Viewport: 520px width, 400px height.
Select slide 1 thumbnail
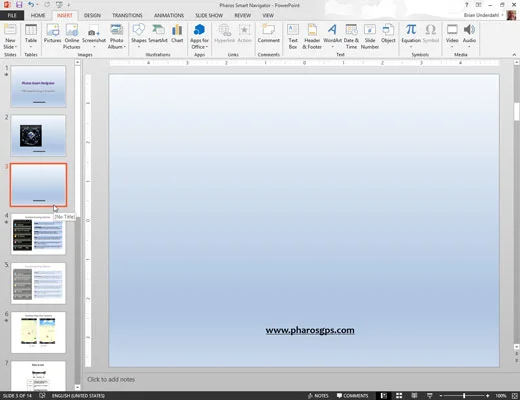point(38,87)
